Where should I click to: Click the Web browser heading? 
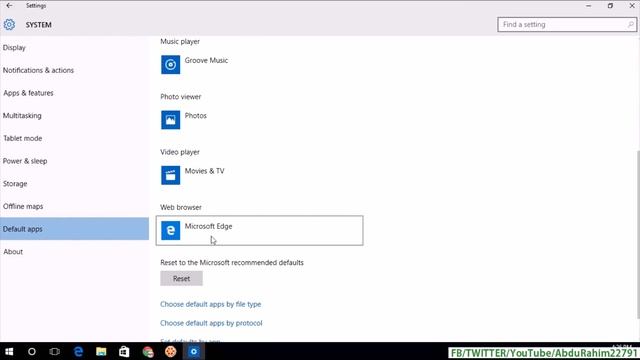[x=181, y=207]
